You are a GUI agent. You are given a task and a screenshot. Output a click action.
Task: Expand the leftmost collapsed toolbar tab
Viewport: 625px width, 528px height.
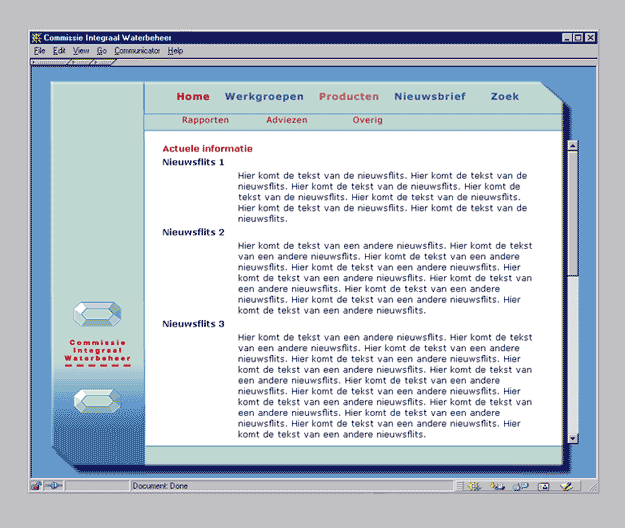click(x=50, y=62)
